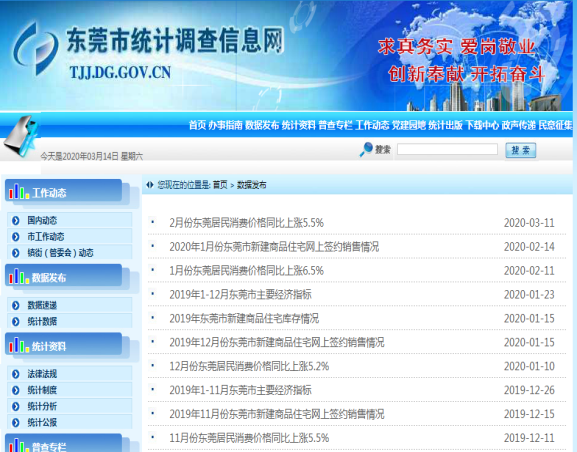Click the bar chart icon next to 工作动态
This screenshot has height=452, width=577.
19,191
